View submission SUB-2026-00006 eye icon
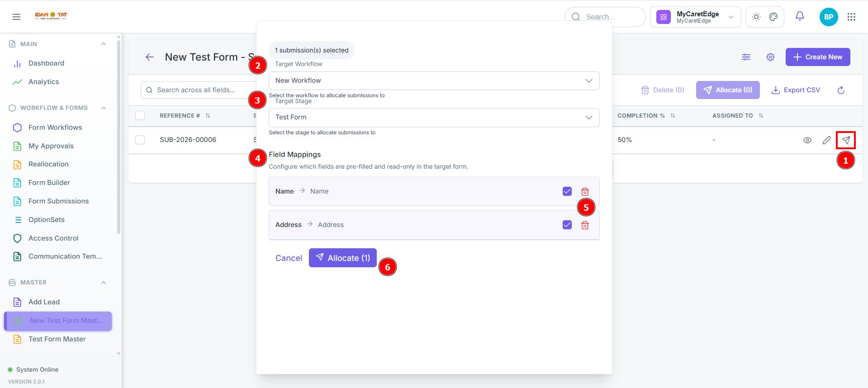Viewport: 868px width, 388px height. coord(807,140)
